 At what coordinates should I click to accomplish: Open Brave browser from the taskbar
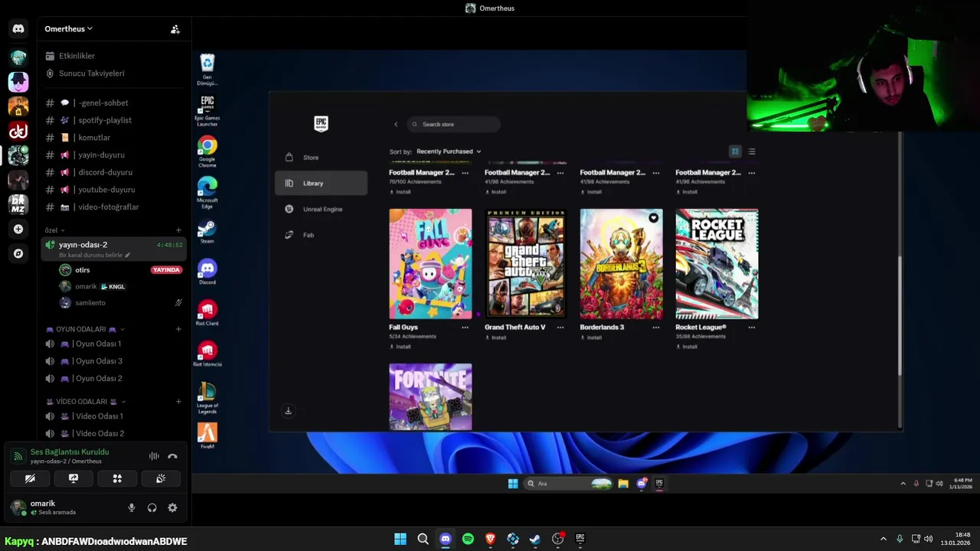490,539
